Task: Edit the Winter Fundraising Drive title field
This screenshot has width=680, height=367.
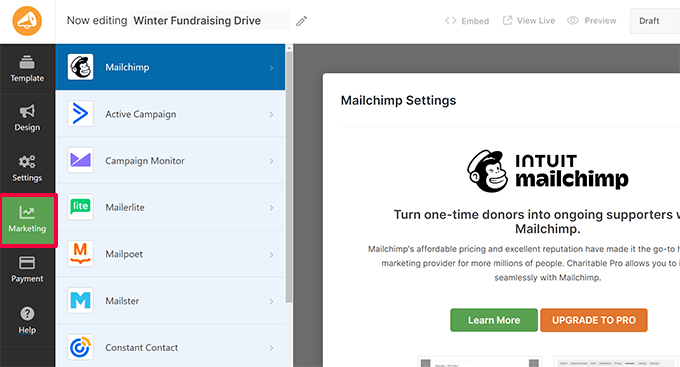Action: [210, 20]
